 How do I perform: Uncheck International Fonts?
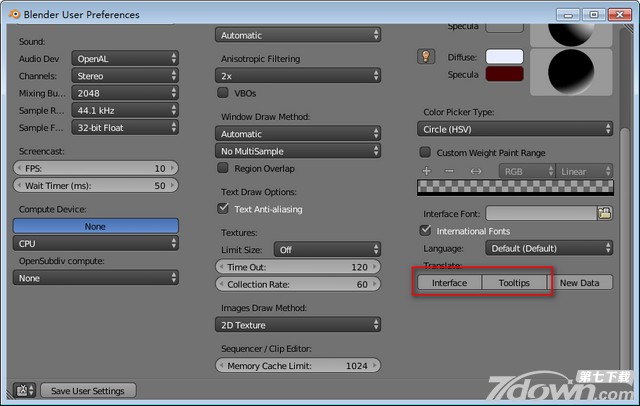(425, 231)
